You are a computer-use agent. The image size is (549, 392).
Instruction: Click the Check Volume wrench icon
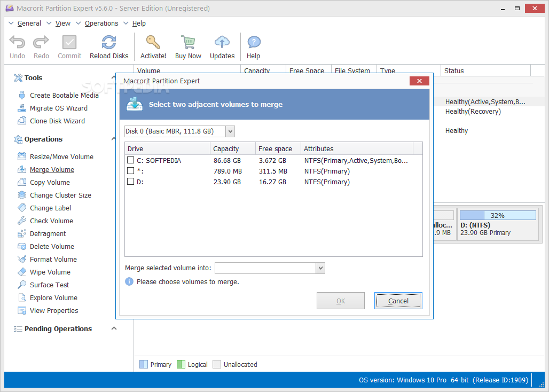(22, 221)
